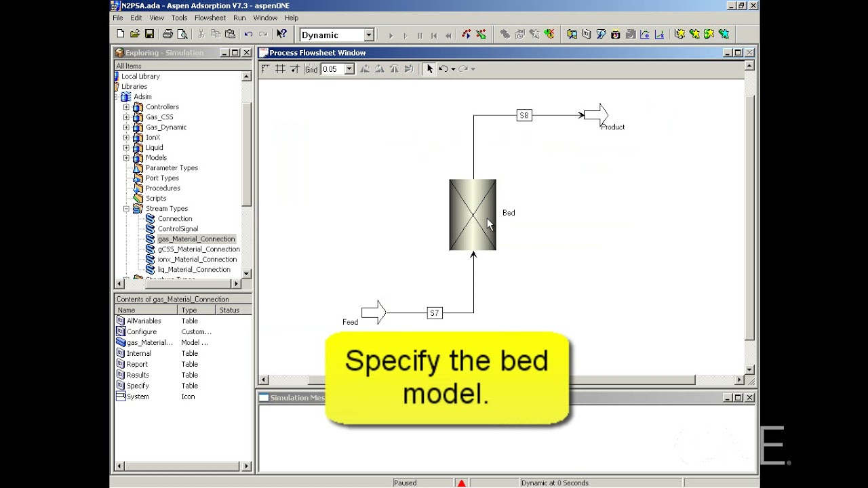The width and height of the screenshot is (868, 488).
Task: Select the ControlSignal stream type
Action: point(178,229)
